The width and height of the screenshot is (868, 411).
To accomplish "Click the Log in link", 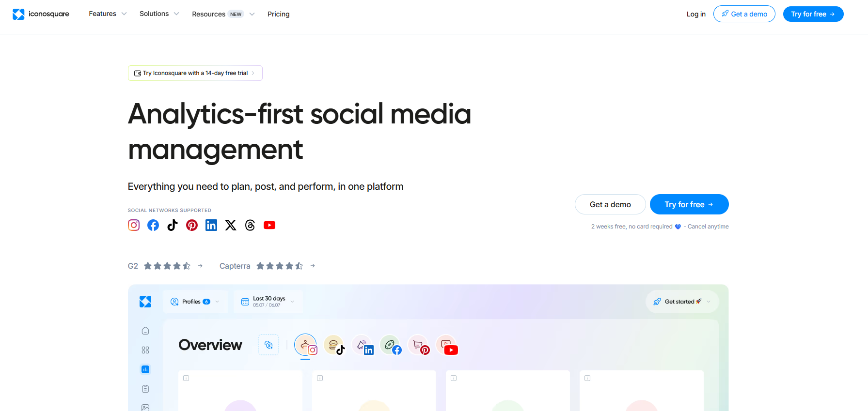I will click(x=696, y=14).
